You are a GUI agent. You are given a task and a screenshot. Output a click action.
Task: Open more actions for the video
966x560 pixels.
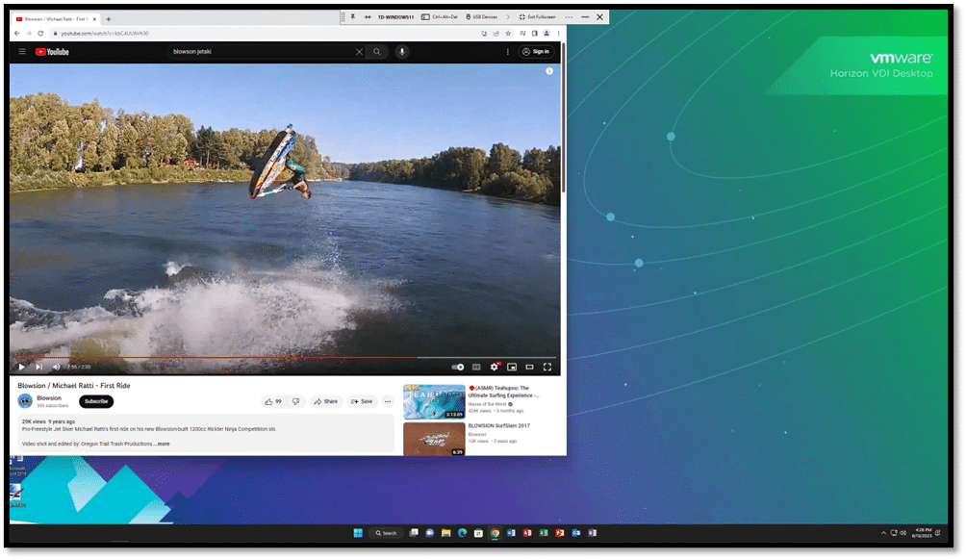point(388,401)
